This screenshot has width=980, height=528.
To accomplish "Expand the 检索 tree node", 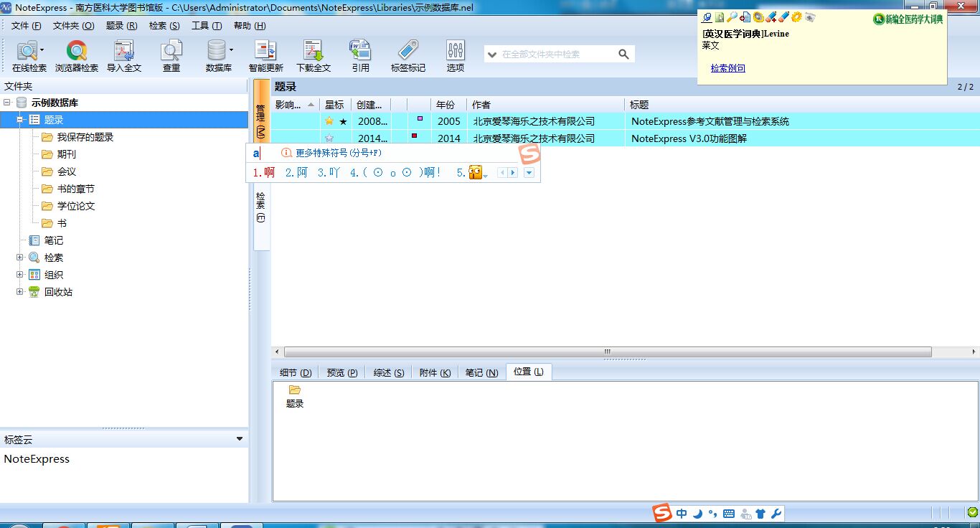I will click(20, 258).
